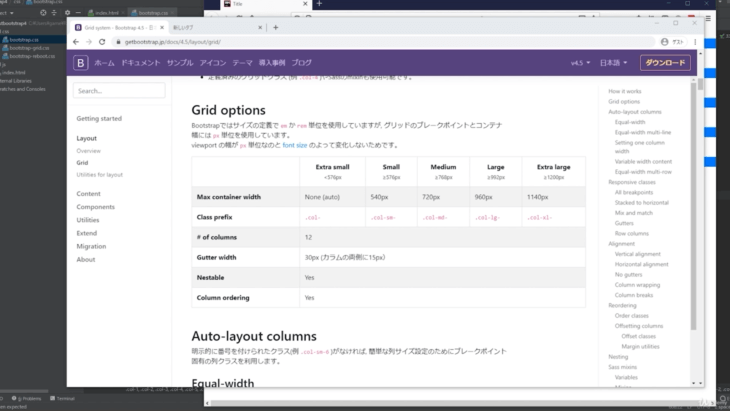Viewport: 730px width, 411px height.
Task: Jump to Auto-layout columns in contents
Action: pyautogui.click(x=635, y=112)
